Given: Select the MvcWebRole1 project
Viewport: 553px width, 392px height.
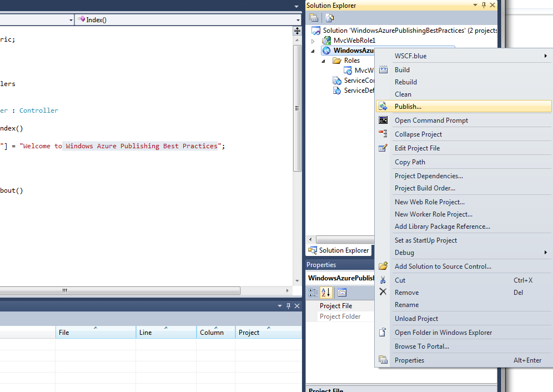Looking at the screenshot, I should pyautogui.click(x=354, y=40).
